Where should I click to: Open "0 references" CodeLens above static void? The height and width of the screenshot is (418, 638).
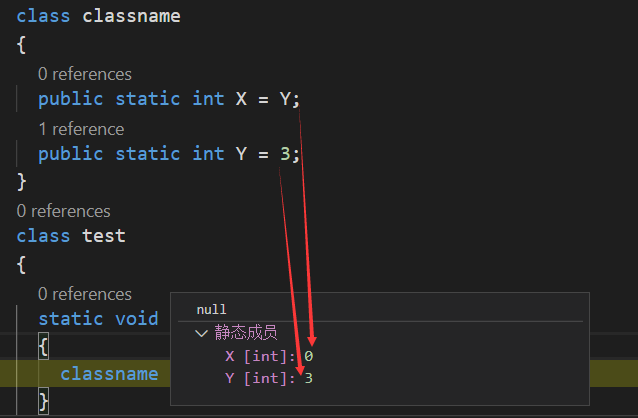(x=85, y=294)
